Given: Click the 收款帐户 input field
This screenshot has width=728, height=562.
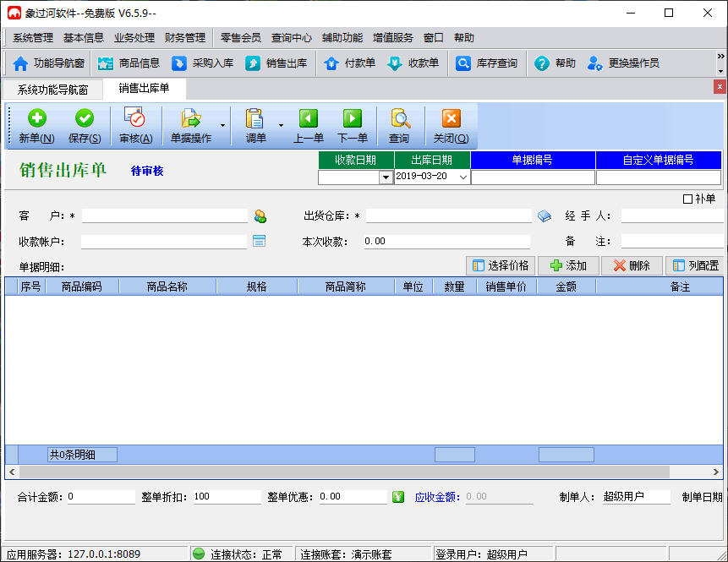Looking at the screenshot, I should click(x=164, y=242).
